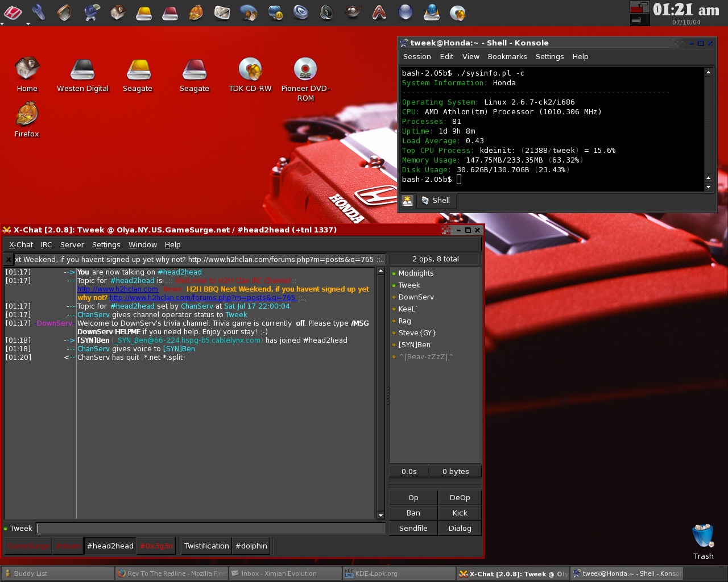This screenshot has height=582, width=728.
Task: Open the IRC menu in X-Chat
Action: click(x=46, y=245)
